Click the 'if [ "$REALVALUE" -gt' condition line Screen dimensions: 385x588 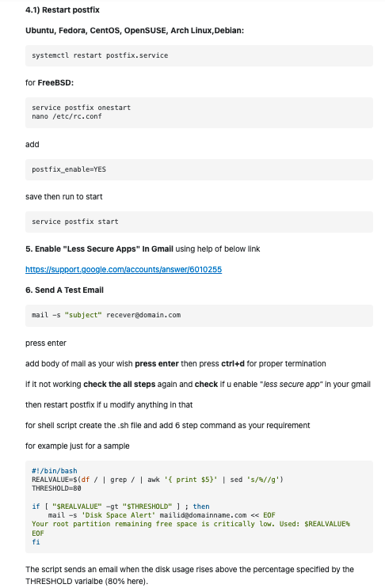pos(120,506)
